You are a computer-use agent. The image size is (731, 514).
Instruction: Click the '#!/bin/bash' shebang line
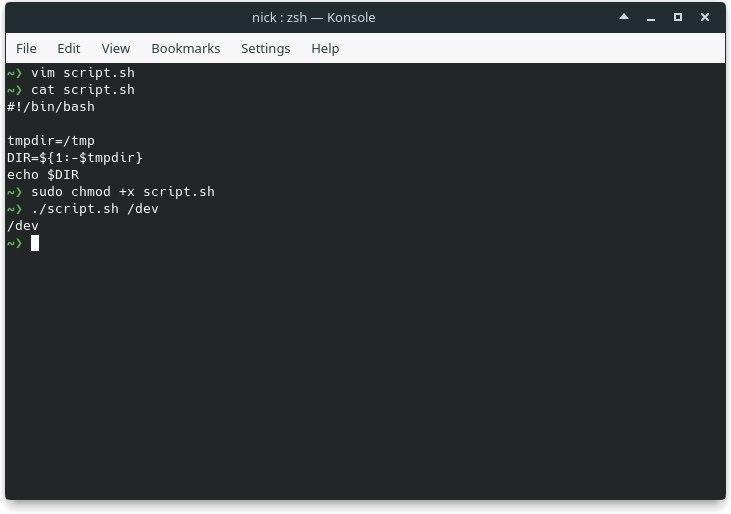(51, 107)
